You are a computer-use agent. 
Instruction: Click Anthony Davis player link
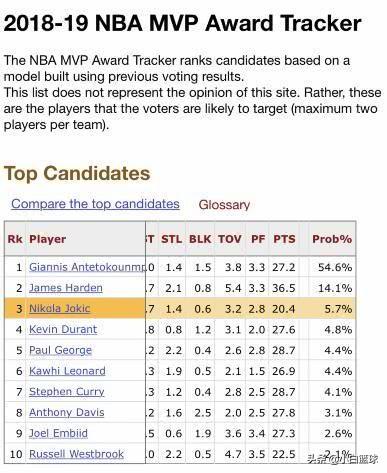coord(67,413)
